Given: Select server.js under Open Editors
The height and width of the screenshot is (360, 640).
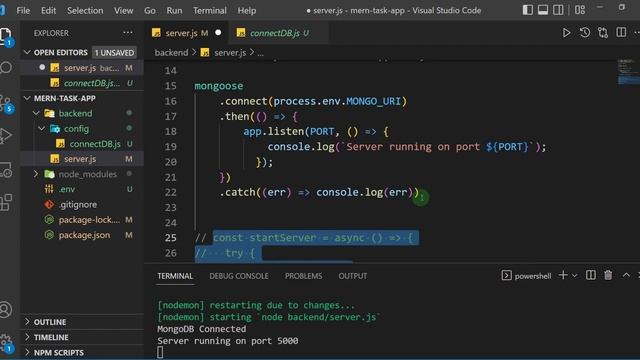Looking at the screenshot, I should (x=82, y=68).
